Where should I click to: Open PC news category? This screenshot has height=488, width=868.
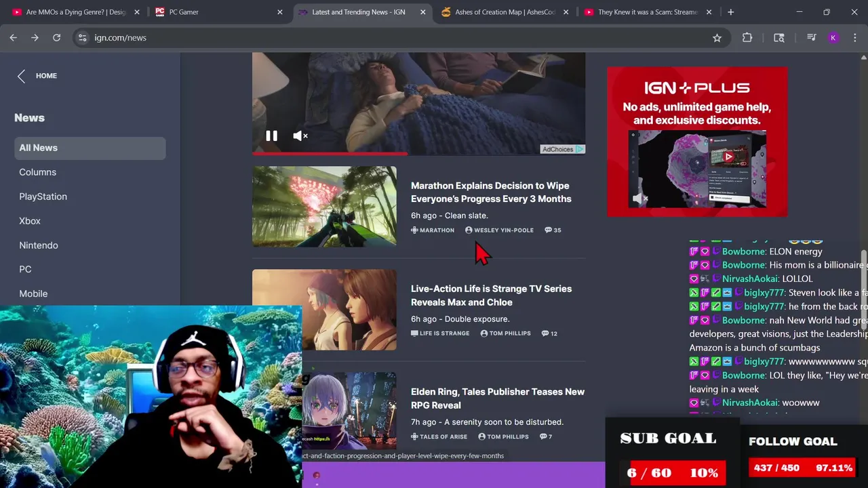(25, 270)
